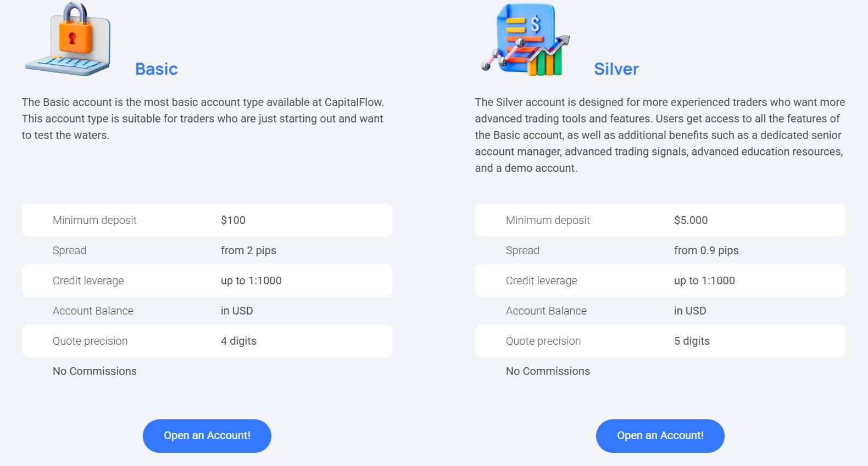
Task: Open an Account for the Basic plan
Action: tap(207, 435)
